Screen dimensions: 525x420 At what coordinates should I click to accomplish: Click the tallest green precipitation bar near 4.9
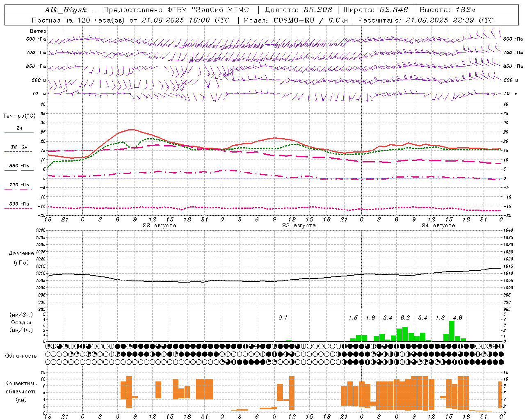[x=452, y=331]
